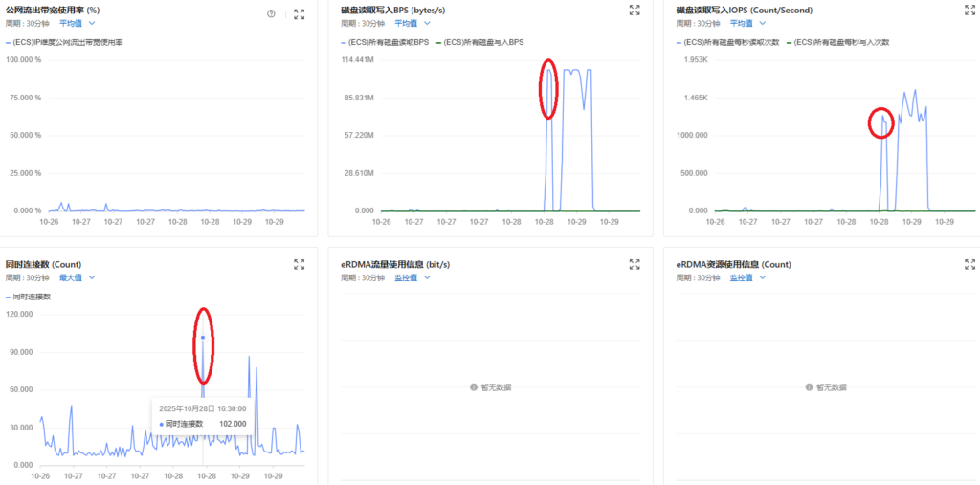Click the 500.000 axis label on IOPS chart
The height and width of the screenshot is (485, 980).
pos(695,172)
